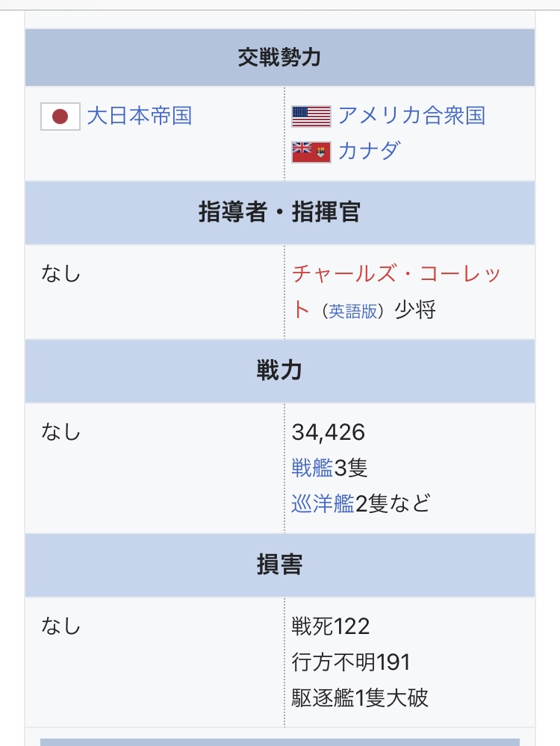Follow the カナダ link
This screenshot has width=560, height=746.
point(369,152)
